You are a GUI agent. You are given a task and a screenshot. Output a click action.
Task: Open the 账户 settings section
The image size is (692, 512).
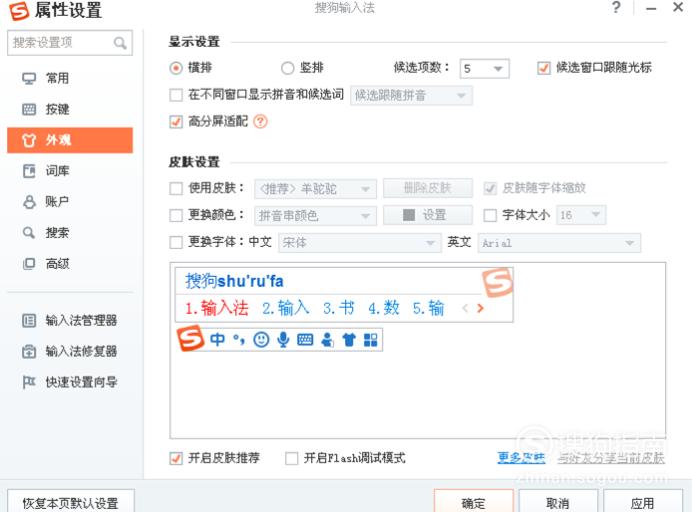point(70,202)
